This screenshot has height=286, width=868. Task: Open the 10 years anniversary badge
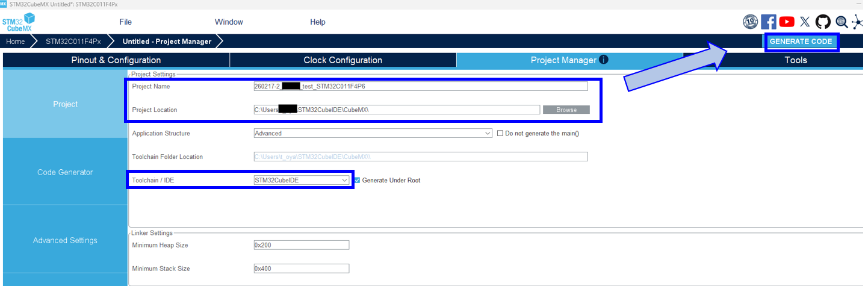(750, 22)
